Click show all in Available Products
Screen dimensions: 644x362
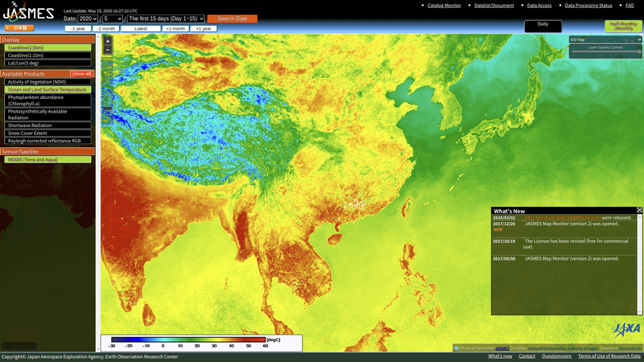(82, 73)
